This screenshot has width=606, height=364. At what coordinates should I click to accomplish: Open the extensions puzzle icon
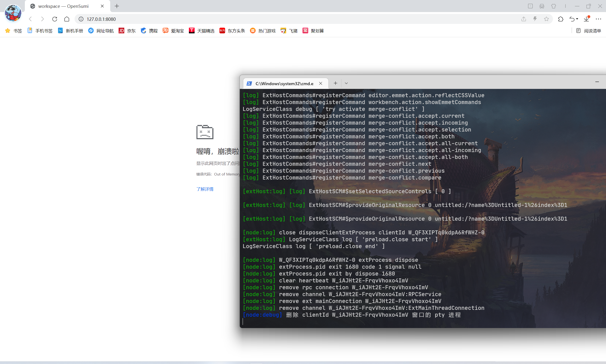[x=561, y=19]
